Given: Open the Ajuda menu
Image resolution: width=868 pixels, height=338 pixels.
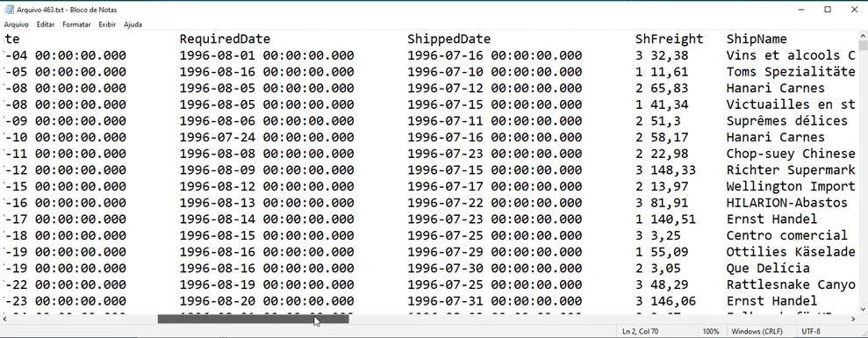Looking at the screenshot, I should 133,25.
